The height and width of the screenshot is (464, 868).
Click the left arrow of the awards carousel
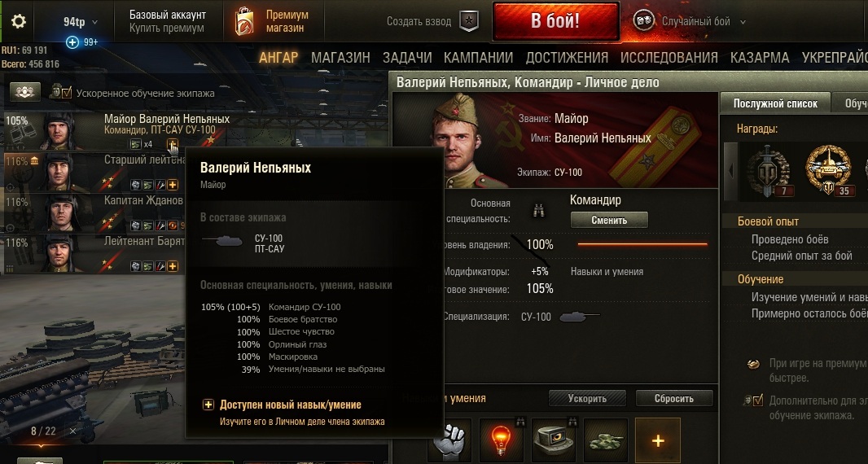tap(730, 171)
